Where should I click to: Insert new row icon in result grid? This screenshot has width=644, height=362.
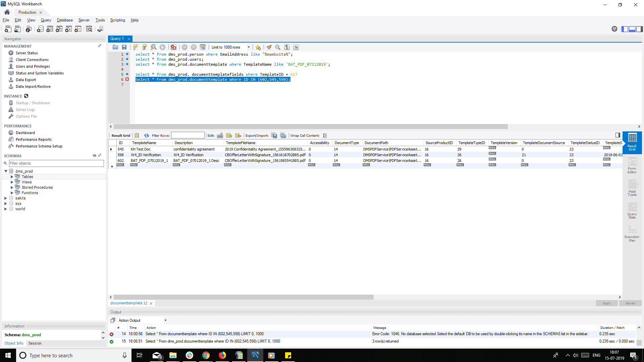click(229, 135)
